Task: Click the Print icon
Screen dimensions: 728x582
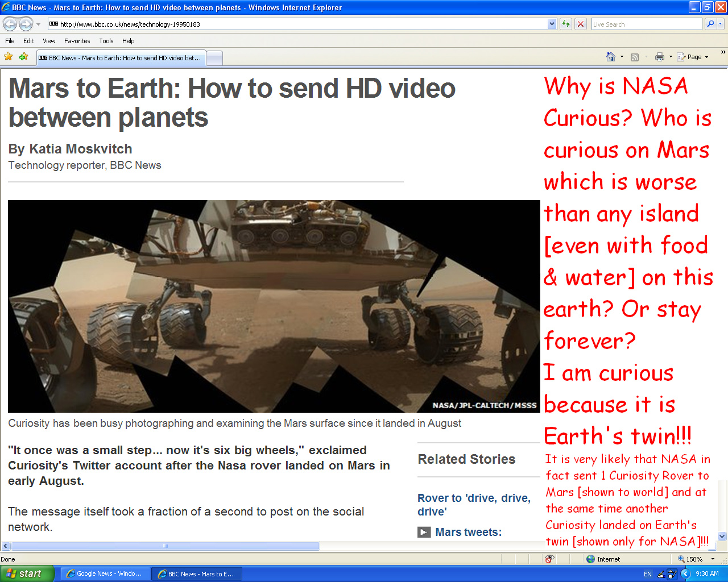Action: [x=660, y=57]
